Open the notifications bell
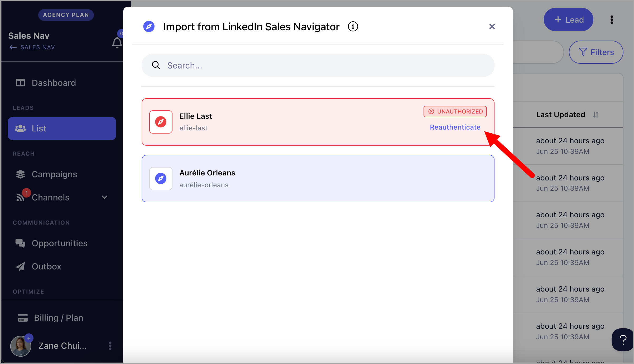The image size is (634, 364). click(x=117, y=43)
